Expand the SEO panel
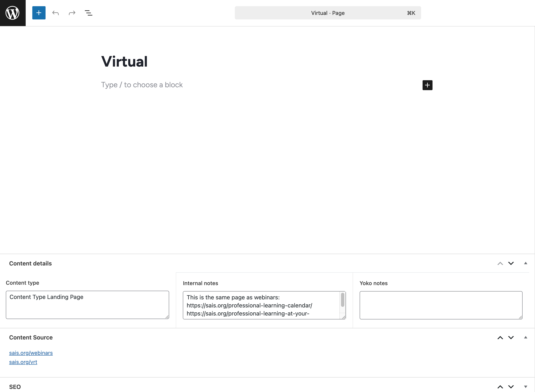Screen dimensions: 535x392 tap(525, 387)
